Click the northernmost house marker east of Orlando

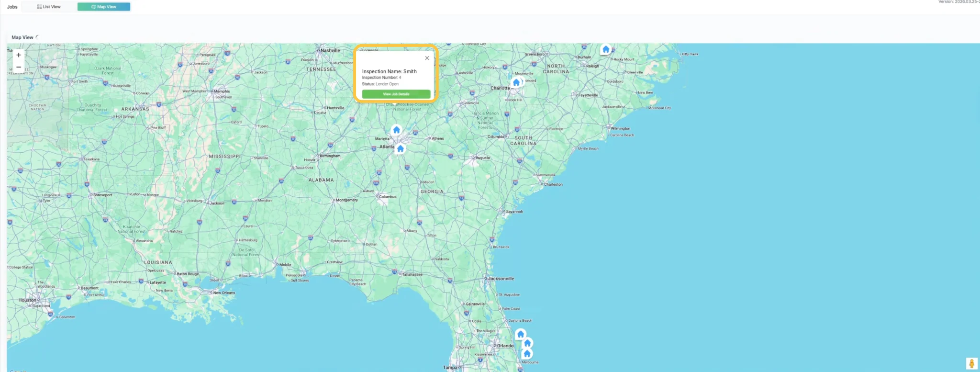click(x=521, y=334)
